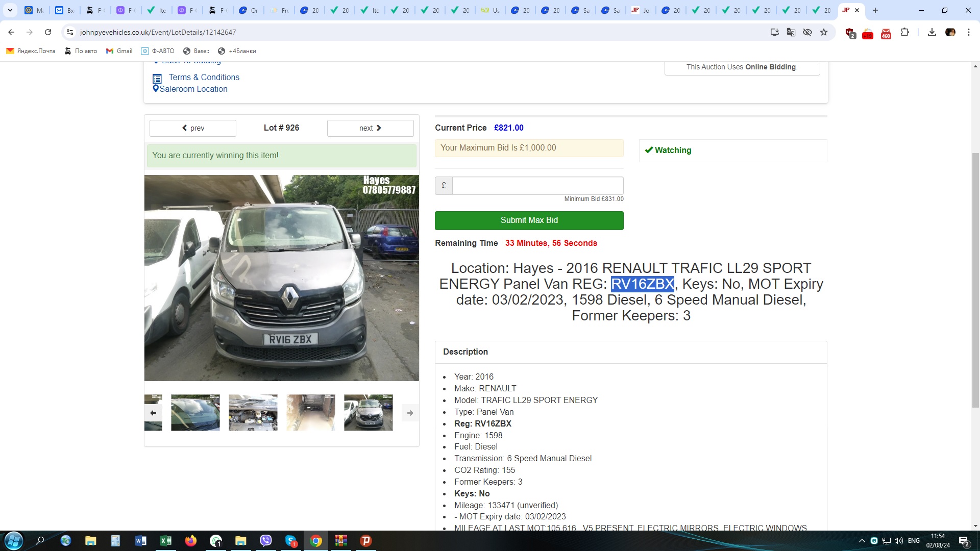Screen dimensions: 980x551
Task: Open the Terms & Conditions link
Action: [x=204, y=77]
